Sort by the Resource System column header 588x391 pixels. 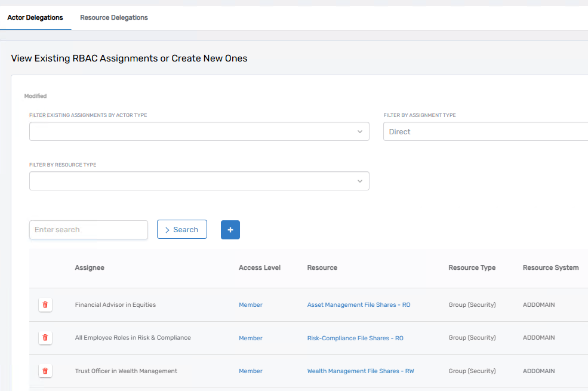coord(550,267)
